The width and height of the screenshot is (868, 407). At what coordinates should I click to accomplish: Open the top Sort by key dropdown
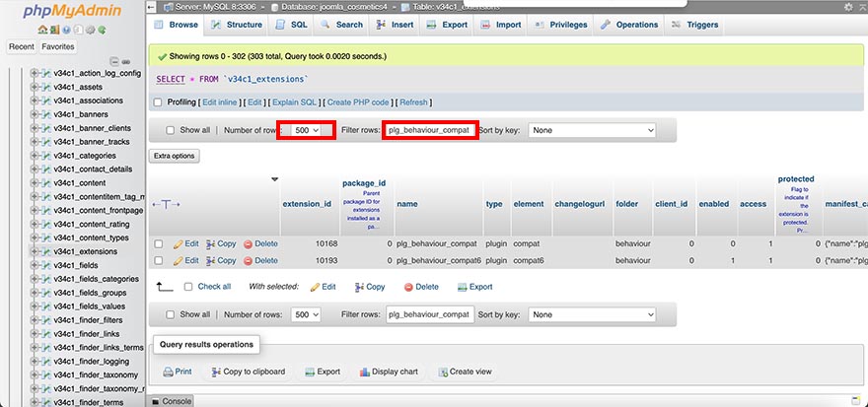point(592,130)
